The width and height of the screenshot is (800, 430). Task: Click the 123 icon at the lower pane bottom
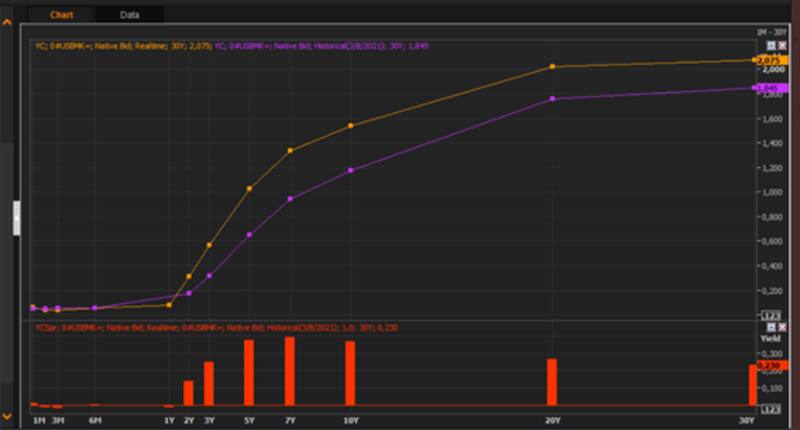[x=771, y=409]
